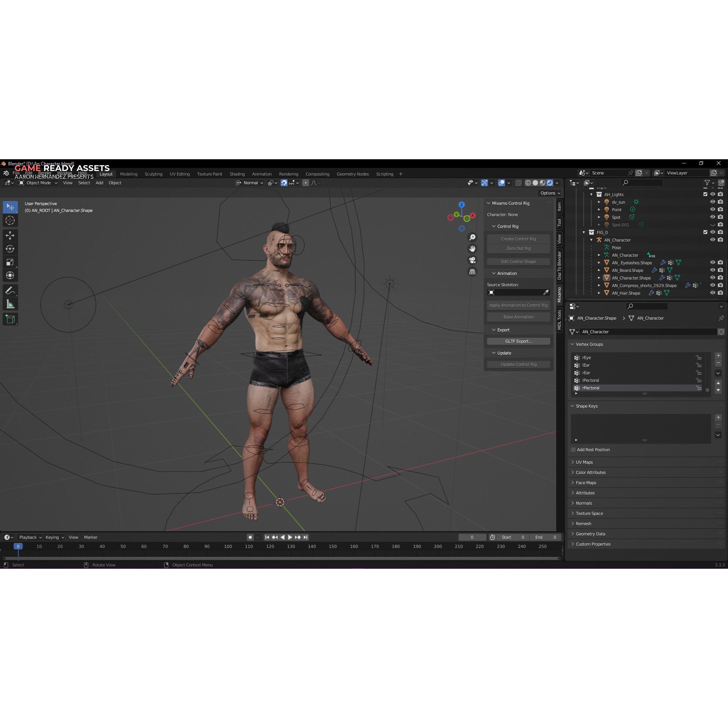Open the MDL Tools sidebar tab
Viewport: 728px width, 728px height.
(559, 319)
